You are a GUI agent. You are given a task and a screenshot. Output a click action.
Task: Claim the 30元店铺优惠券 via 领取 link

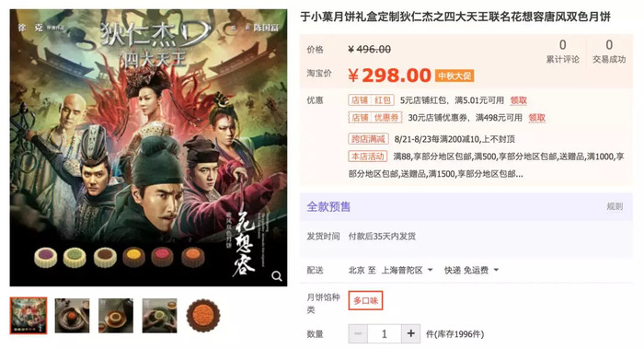tap(536, 118)
